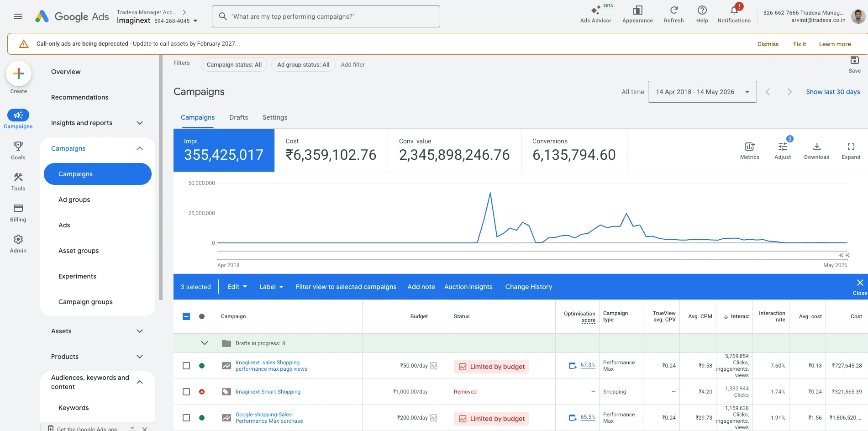This screenshot has width=868, height=431.
Task: Open the Metrics chart options
Action: pos(750,151)
